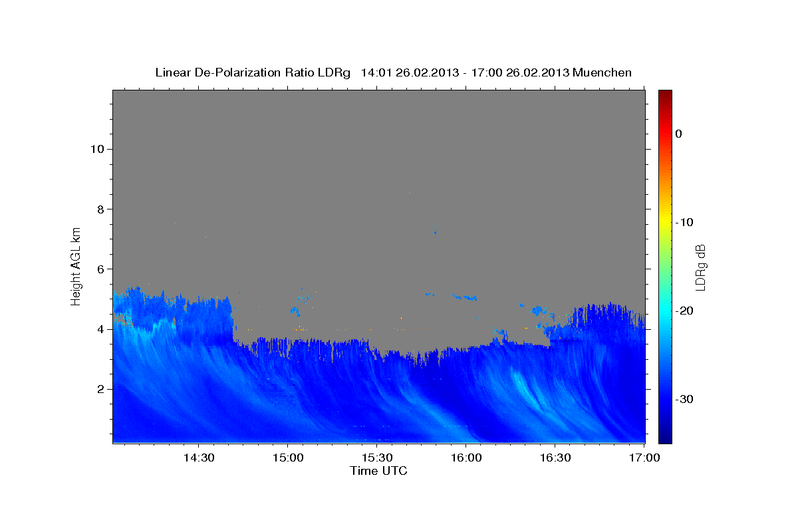The image size is (798, 532).
Task: Click the colorbar value -30
Action: coord(685,399)
